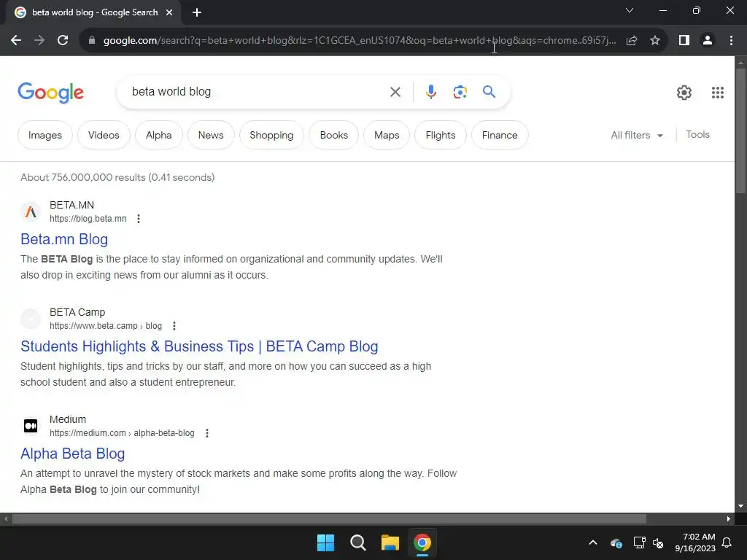Reload the page with the refresh icon
Screen dimensions: 747x560
[63, 41]
